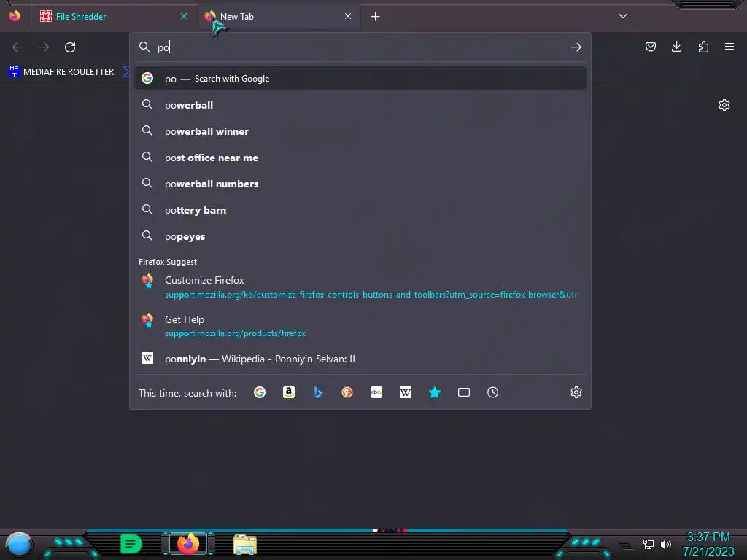Expand the list all tabs chevron
The height and width of the screenshot is (560, 747).
[x=623, y=16]
